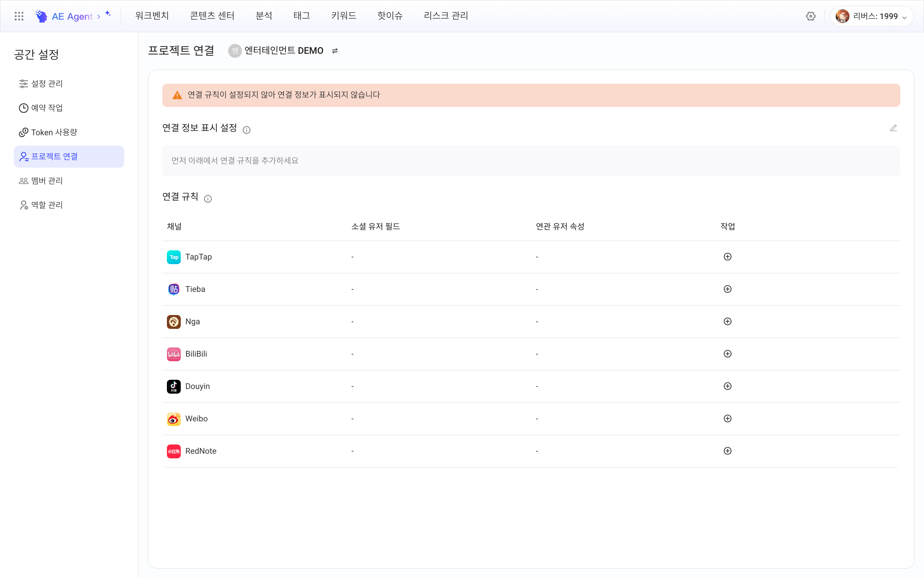Viewport: 924px width, 578px height.
Task: Open the app grid launcher icon
Action: click(19, 16)
